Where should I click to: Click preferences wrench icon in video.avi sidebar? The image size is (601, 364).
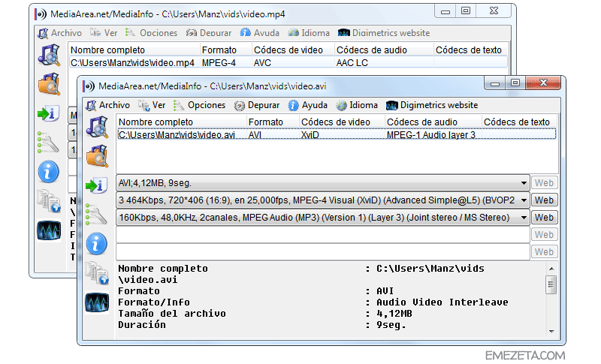[x=96, y=215]
